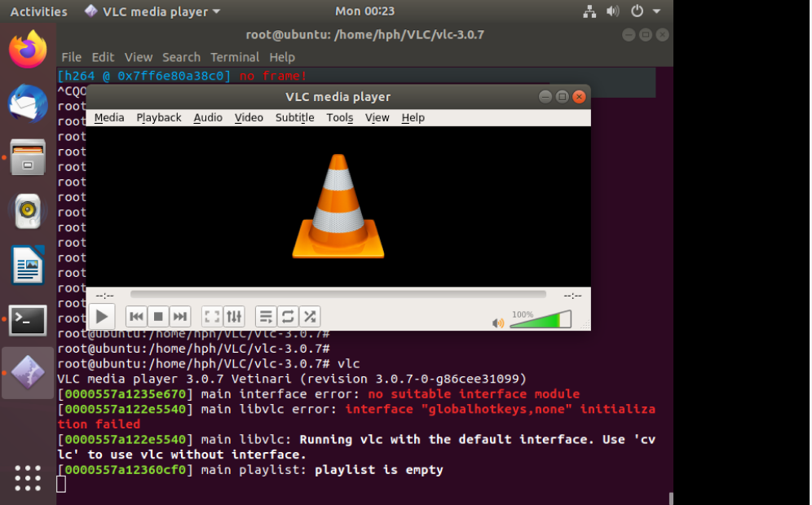
Task: Start playback with the Play button
Action: tap(101, 316)
